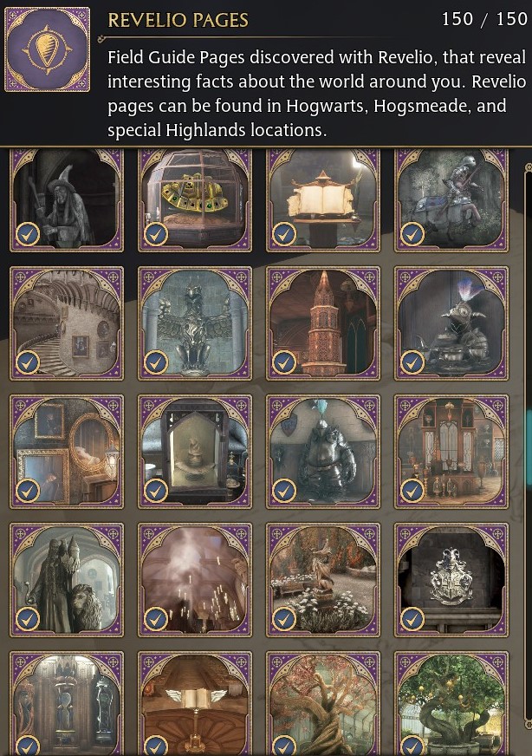
Task: Select the witch statue page card
Action: pyautogui.click(x=67, y=200)
